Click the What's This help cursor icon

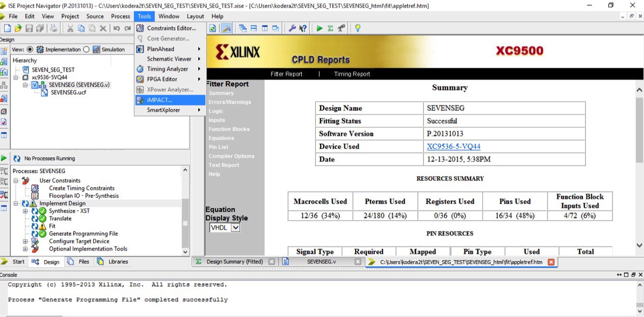pos(303,29)
